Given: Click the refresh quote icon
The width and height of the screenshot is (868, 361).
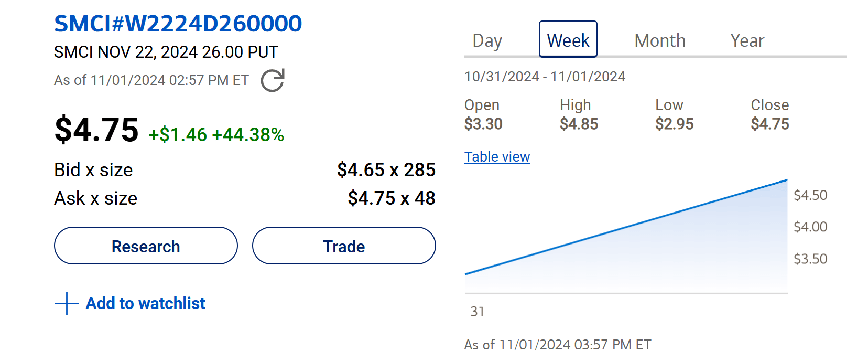Looking at the screenshot, I should coord(273,80).
